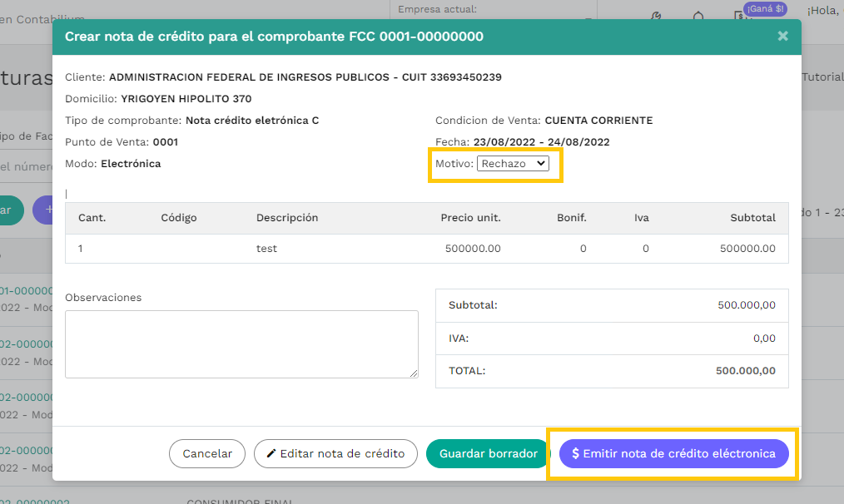
Task: Click the Modo value Electrónica
Action: click(131, 164)
